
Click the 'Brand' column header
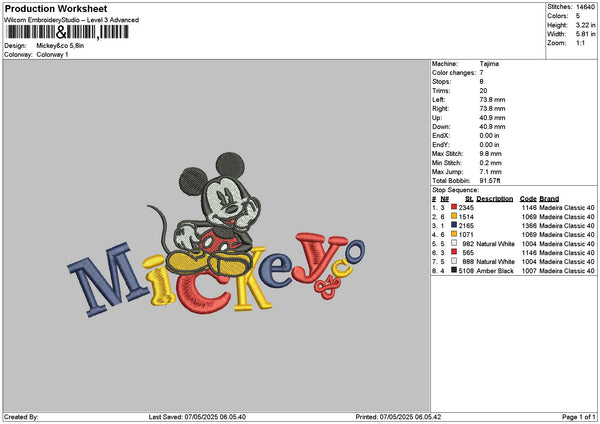pos(549,199)
